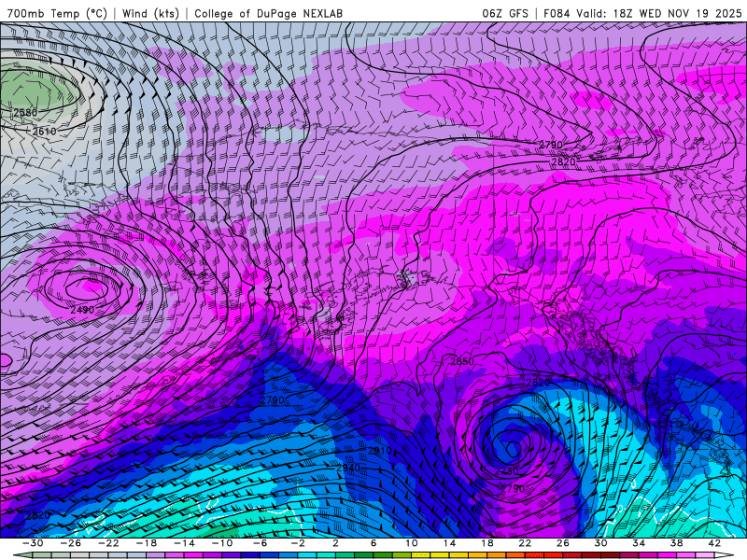Click the 38 colorbar scale label
The width and height of the screenshot is (747, 560).
point(676,543)
